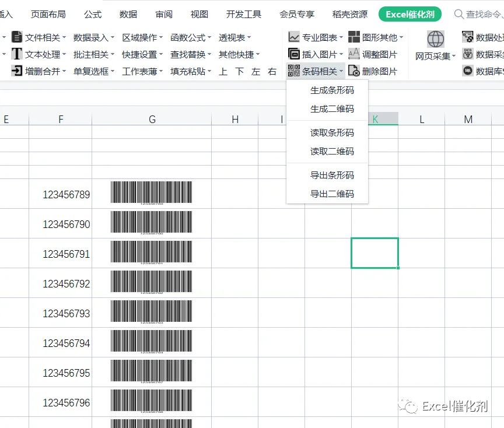Expand the 其他快捷 menu
Screen dimensions: 504x428
click(240, 55)
